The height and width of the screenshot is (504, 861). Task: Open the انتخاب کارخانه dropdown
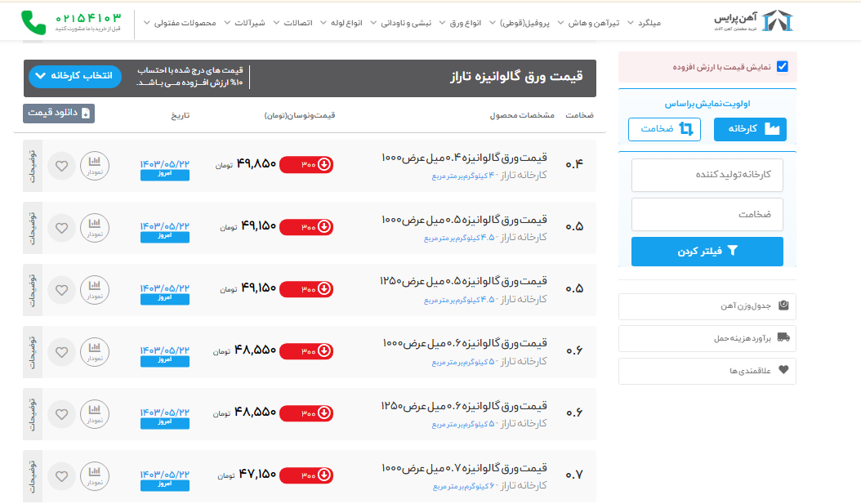tap(74, 76)
